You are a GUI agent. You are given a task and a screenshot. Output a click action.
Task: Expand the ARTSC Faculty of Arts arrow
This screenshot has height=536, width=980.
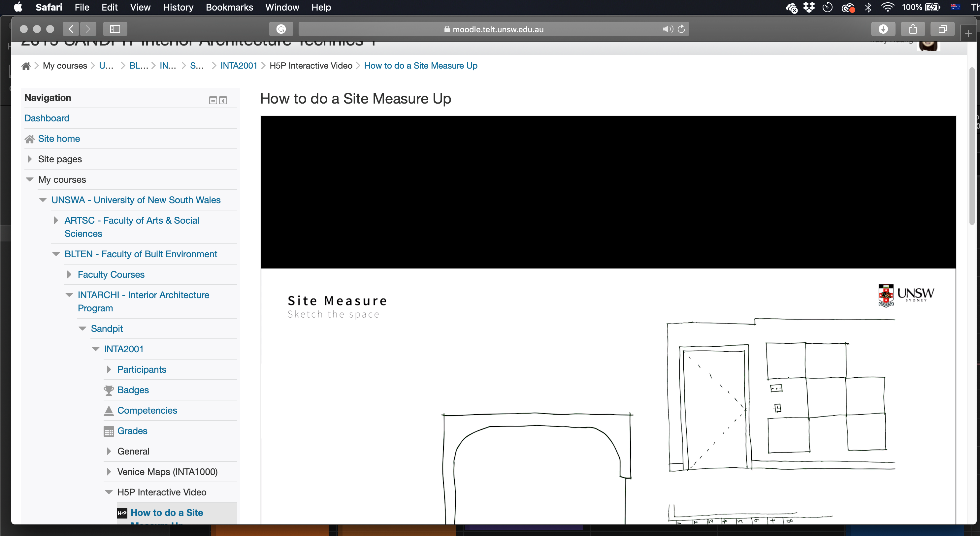(x=56, y=221)
